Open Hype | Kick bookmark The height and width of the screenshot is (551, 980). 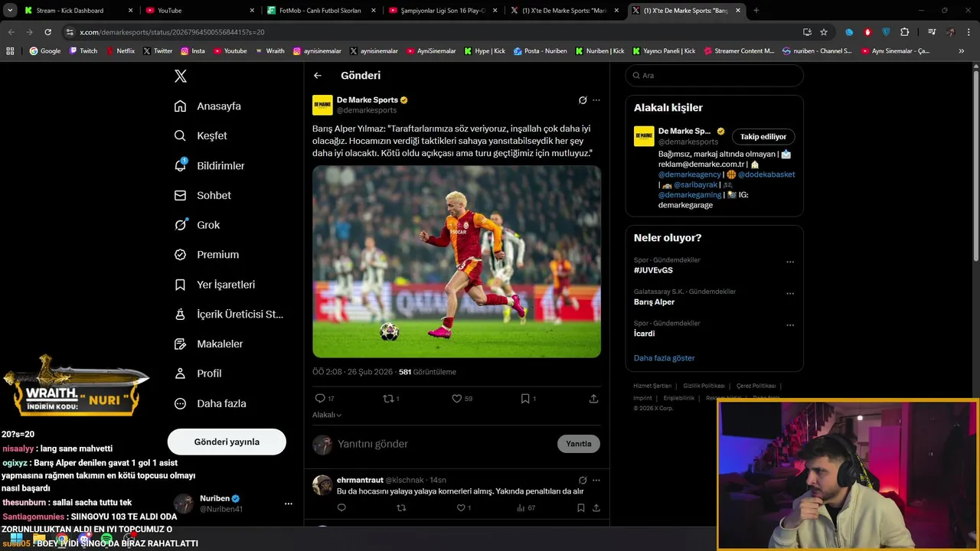coord(485,51)
